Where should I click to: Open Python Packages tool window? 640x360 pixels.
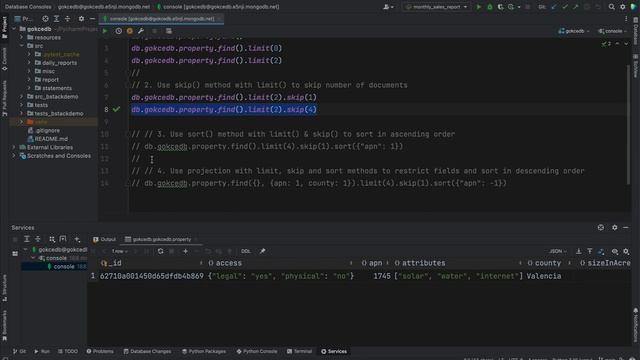click(x=204, y=351)
